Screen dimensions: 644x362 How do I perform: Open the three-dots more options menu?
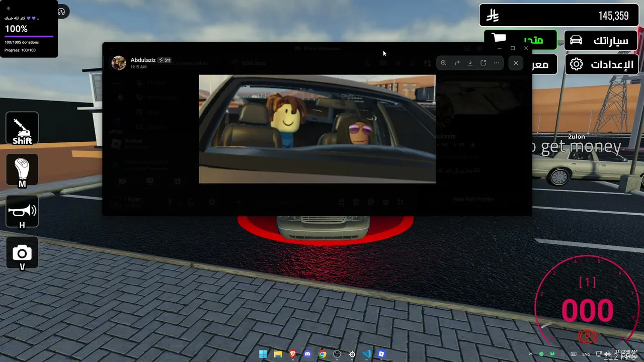pos(497,63)
